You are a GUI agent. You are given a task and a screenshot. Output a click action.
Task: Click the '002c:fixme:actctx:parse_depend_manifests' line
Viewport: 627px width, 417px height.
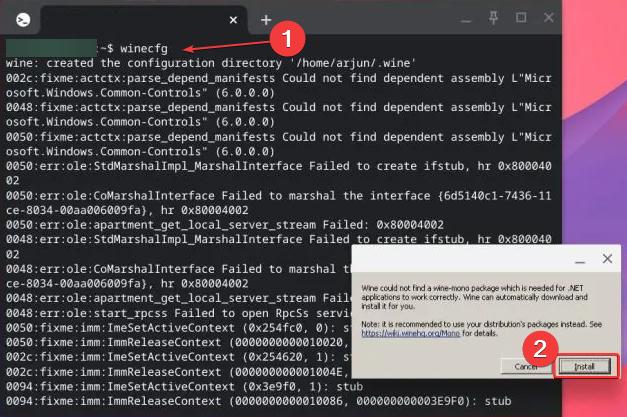[279, 85]
